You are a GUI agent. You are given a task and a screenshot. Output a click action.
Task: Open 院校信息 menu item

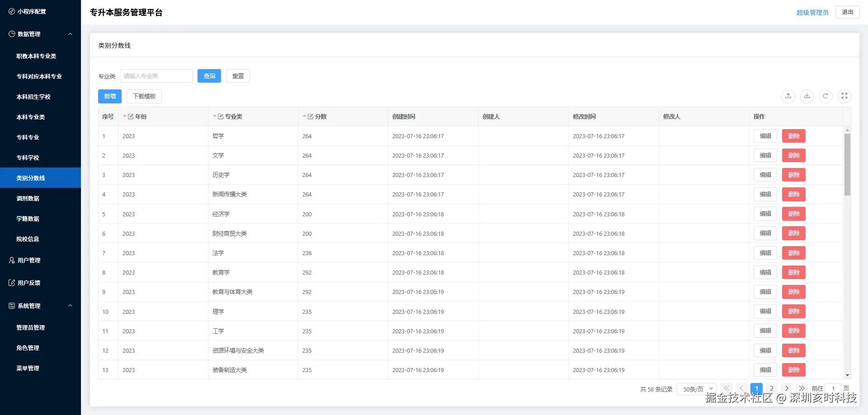pyautogui.click(x=40, y=239)
